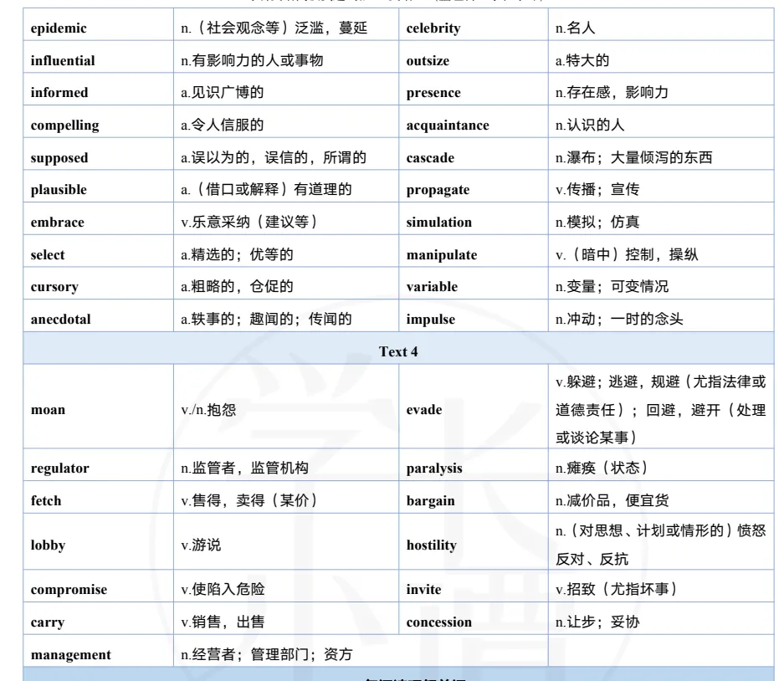Click definition 'n.经营者；管理部门；资方'
784x681 pixels.
point(267,654)
